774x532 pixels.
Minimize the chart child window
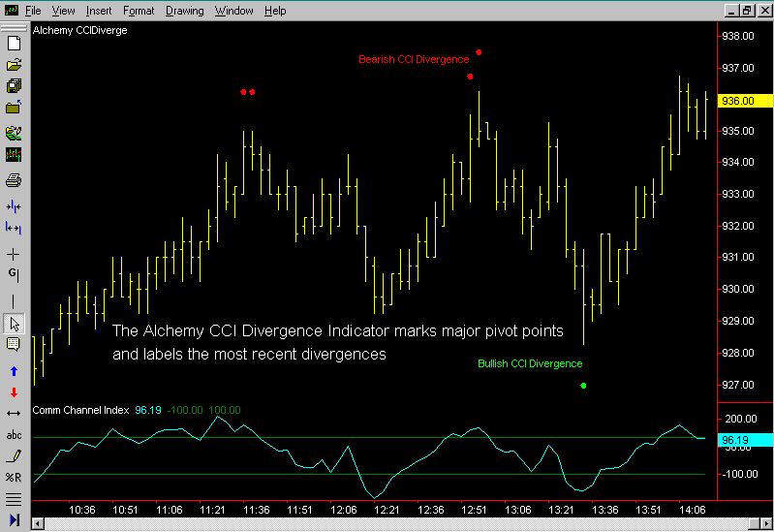(x=731, y=11)
